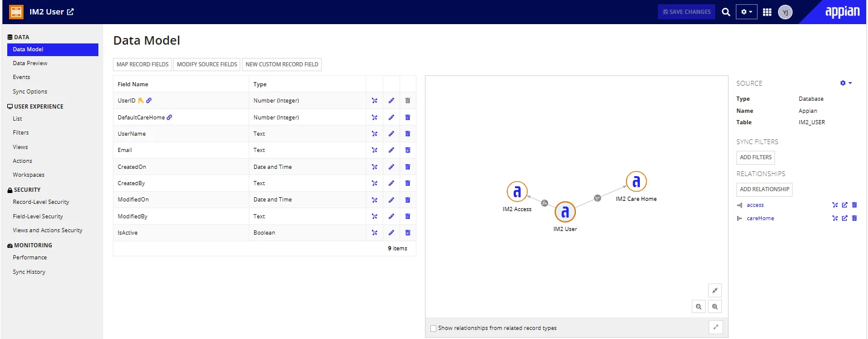
Task: Open the Views page
Action: coord(21,147)
